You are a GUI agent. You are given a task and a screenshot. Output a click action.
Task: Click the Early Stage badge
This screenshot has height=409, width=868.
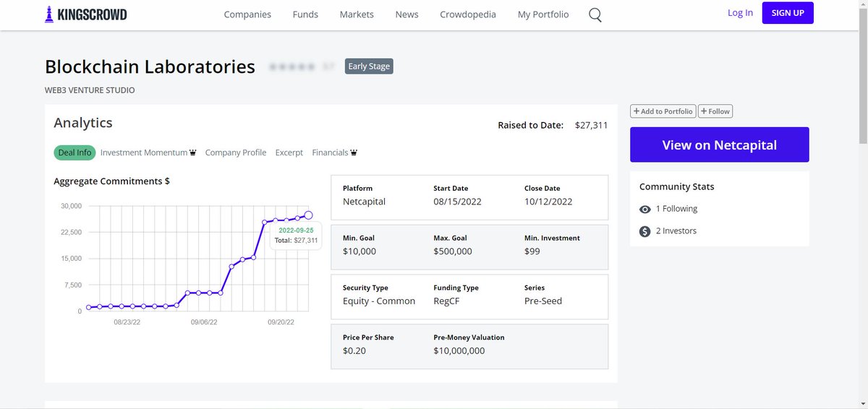(x=369, y=66)
